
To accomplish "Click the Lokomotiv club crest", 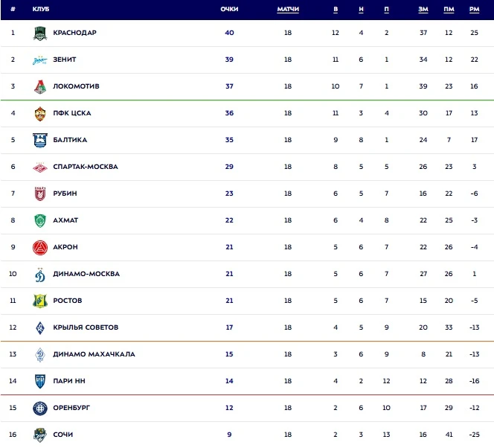I will tap(39, 86).
